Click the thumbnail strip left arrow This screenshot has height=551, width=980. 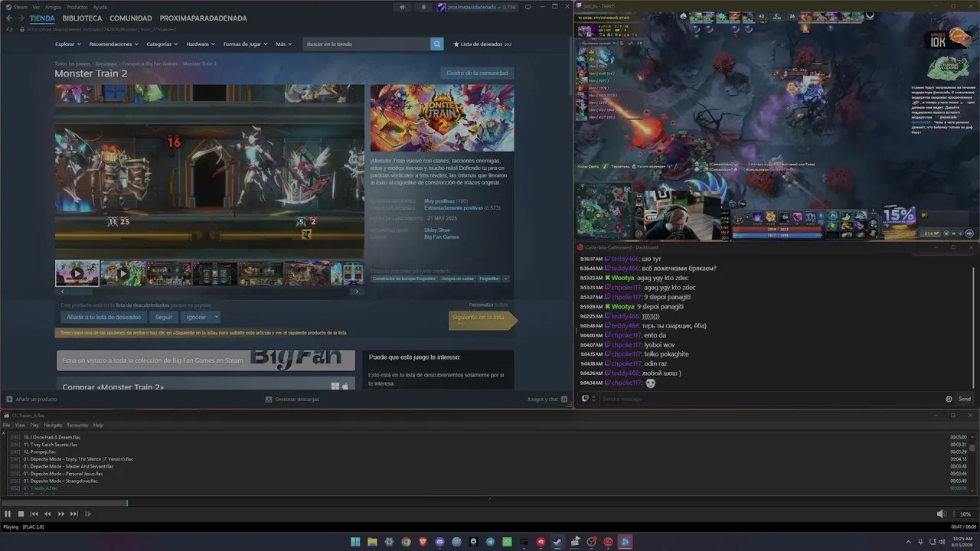click(62, 292)
